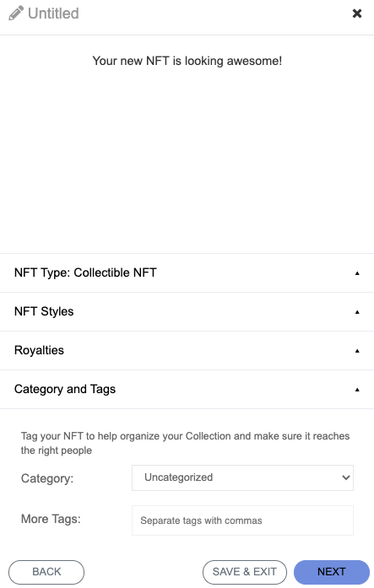Collapse the Category and Tags section

coord(187,389)
